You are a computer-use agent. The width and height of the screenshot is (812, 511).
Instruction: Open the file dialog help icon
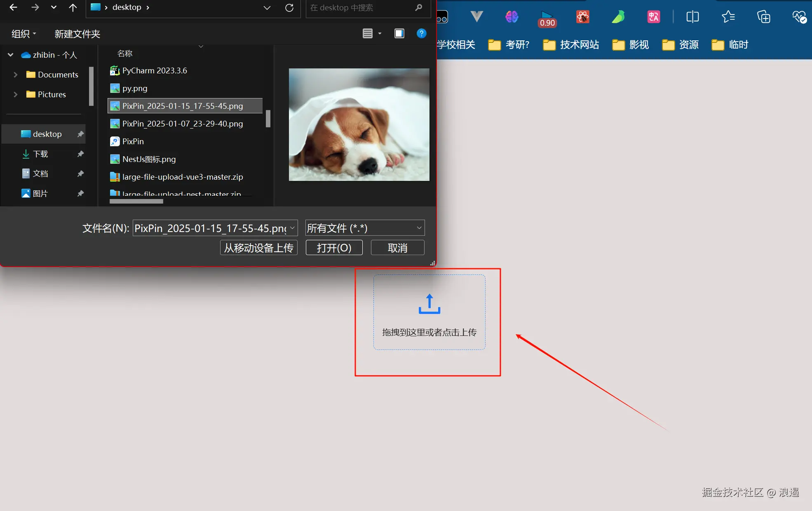pyautogui.click(x=421, y=33)
